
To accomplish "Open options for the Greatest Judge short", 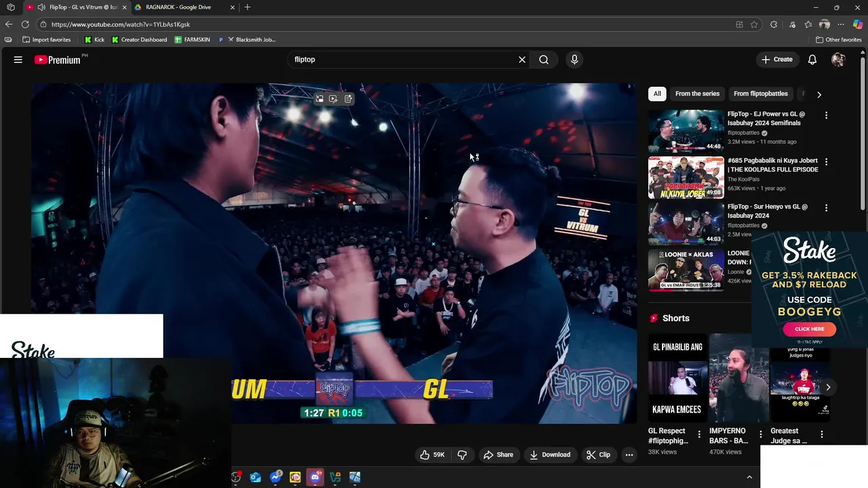I will pos(822,434).
